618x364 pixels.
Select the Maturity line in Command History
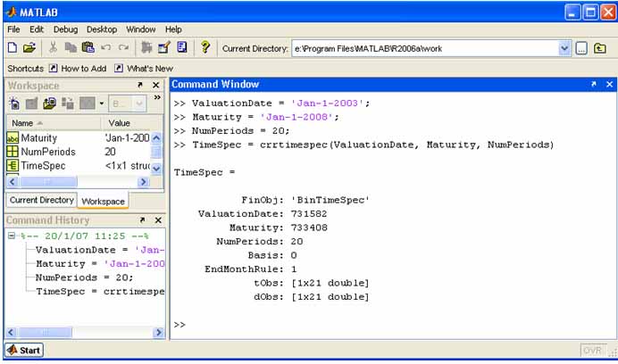pos(100,263)
